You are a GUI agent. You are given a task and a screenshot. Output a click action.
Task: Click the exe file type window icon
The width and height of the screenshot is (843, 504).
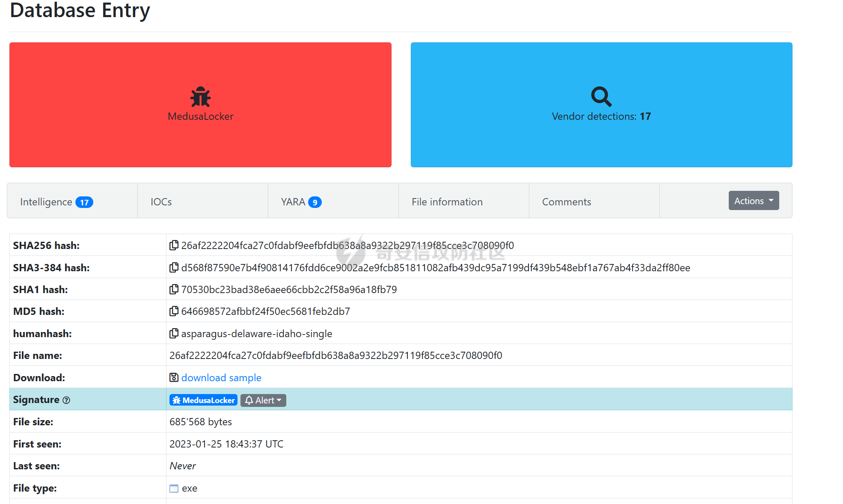click(174, 489)
